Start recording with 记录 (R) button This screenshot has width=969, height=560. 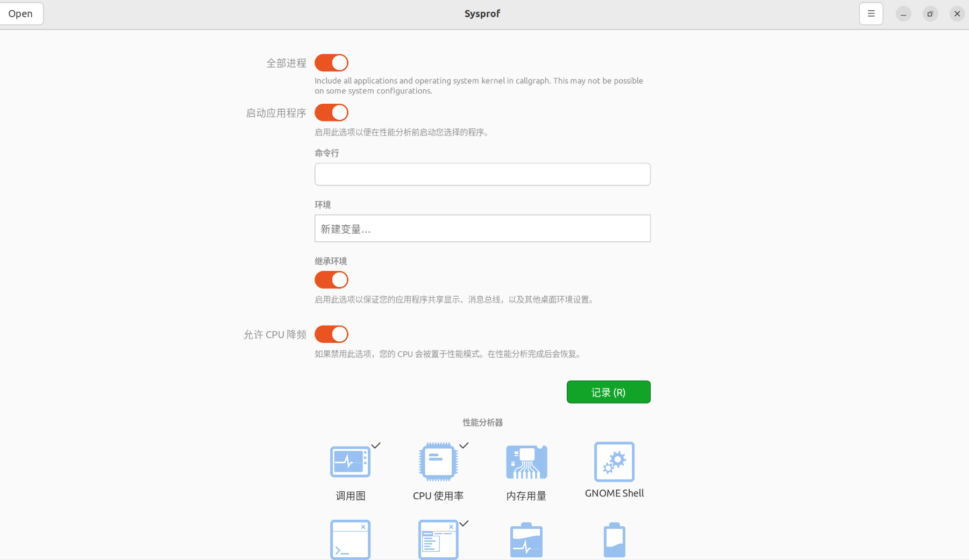(608, 392)
